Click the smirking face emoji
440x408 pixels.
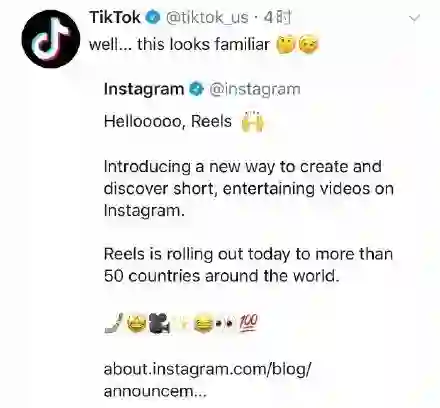pos(309,45)
